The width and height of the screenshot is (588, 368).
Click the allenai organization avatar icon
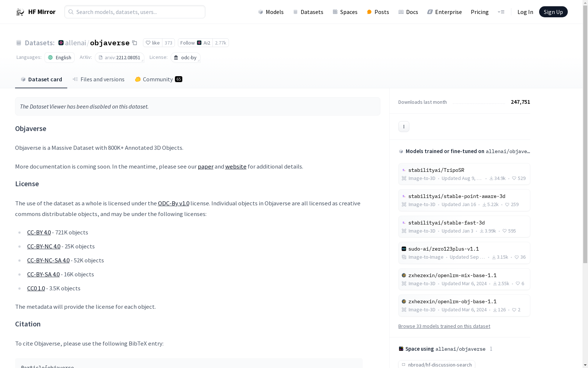click(61, 43)
